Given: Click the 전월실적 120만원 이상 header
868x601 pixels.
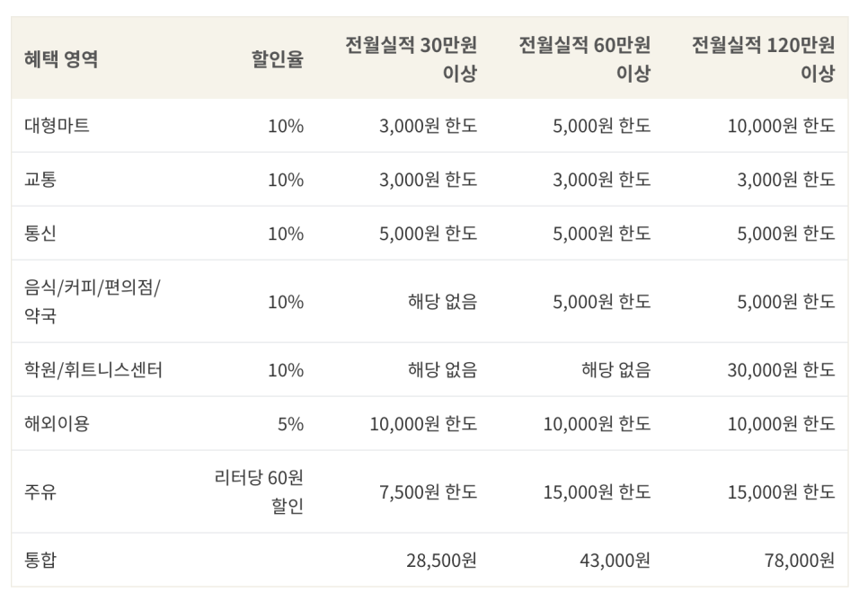Looking at the screenshot, I should 763,59.
